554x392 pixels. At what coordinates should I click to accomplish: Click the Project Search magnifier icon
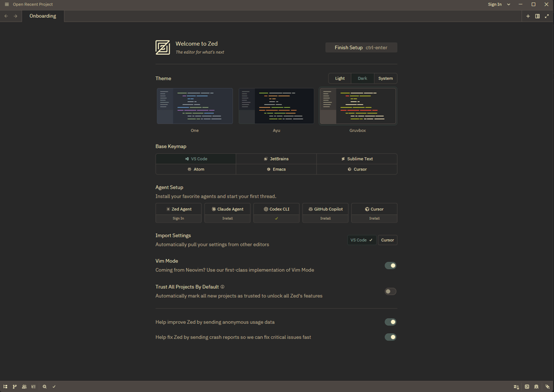[x=45, y=386]
